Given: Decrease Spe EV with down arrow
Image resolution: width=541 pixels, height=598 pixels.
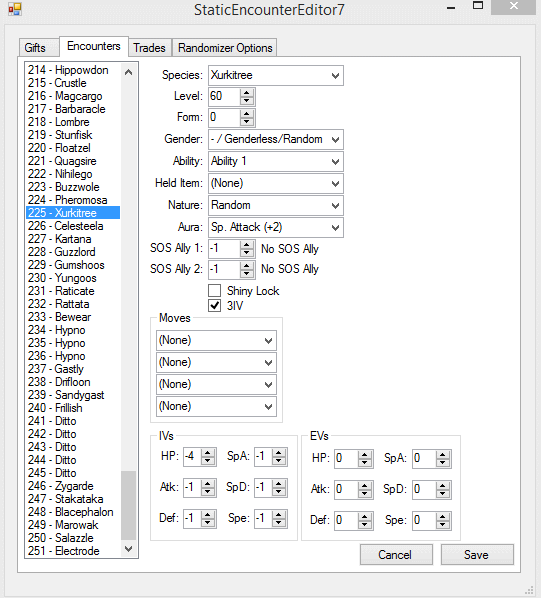Looking at the screenshot, I should pyautogui.click(x=443, y=525).
